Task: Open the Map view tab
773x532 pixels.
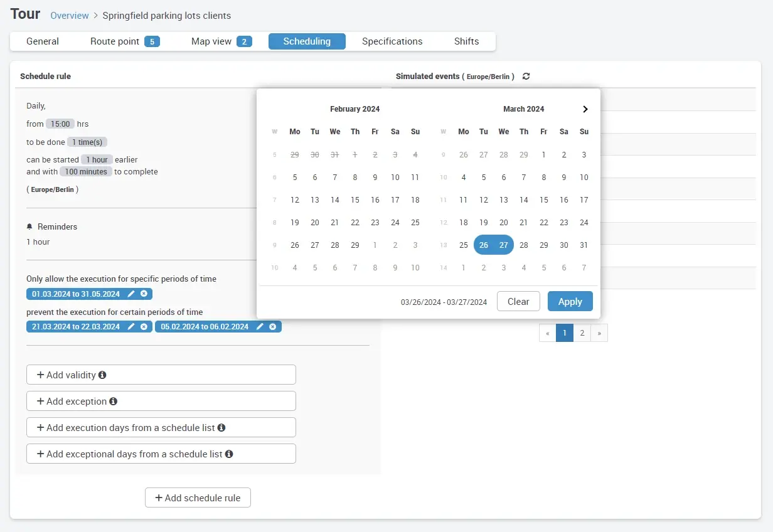Action: click(211, 41)
